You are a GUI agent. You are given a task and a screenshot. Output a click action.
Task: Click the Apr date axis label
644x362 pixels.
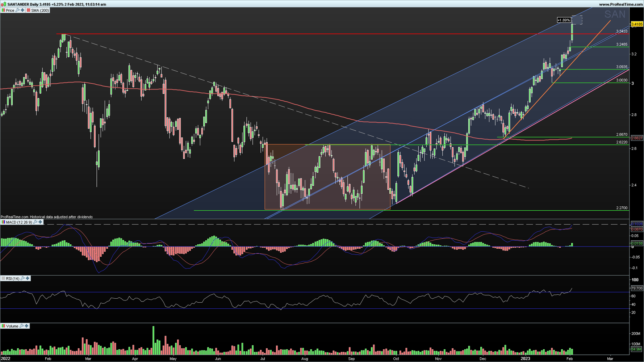click(x=135, y=359)
